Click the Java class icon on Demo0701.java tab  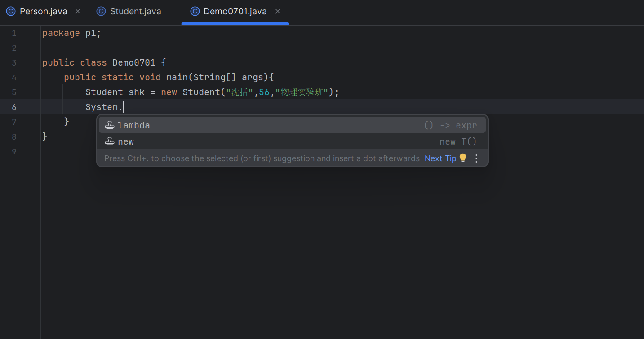pyautogui.click(x=195, y=11)
